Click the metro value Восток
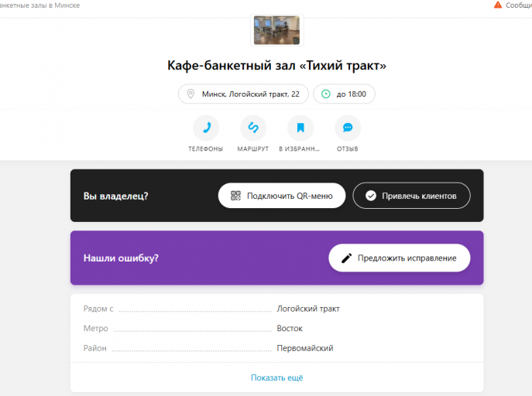Image resolution: width=532 pixels, height=396 pixels. pyautogui.click(x=290, y=328)
